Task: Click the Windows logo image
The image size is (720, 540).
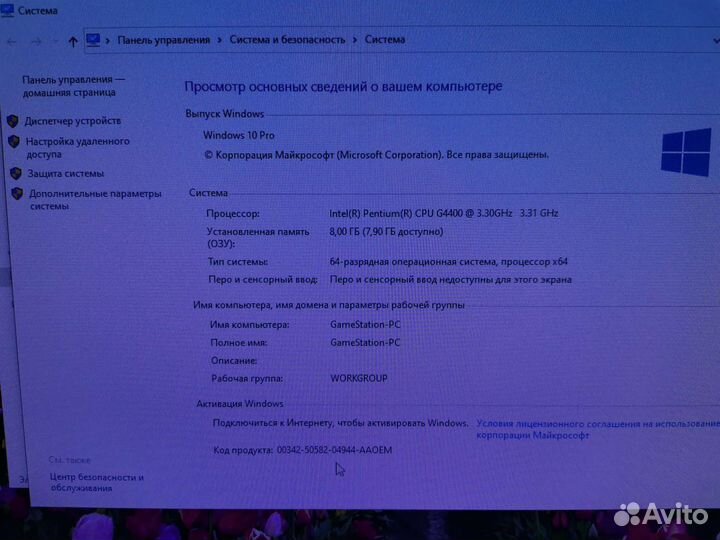Action: [x=686, y=152]
